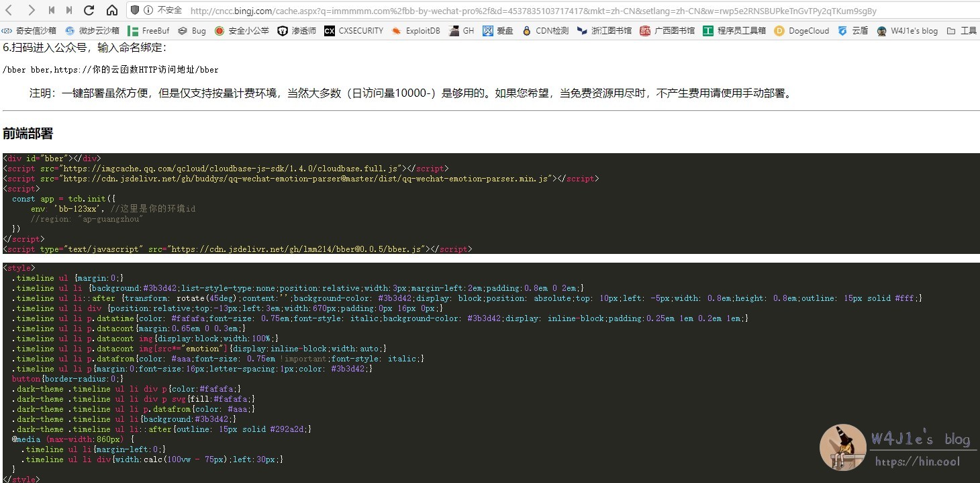The image size is (980, 483).
Task: View site info for 不安全 warning
Action: 169,10
